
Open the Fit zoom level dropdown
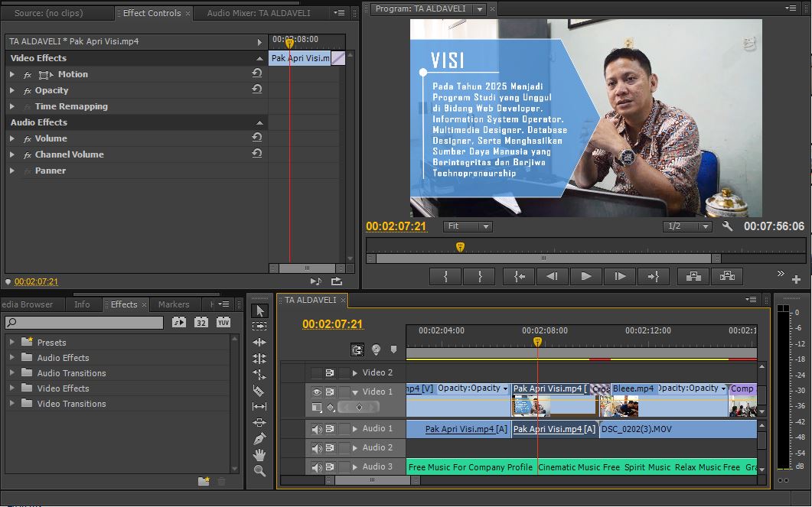[468, 226]
